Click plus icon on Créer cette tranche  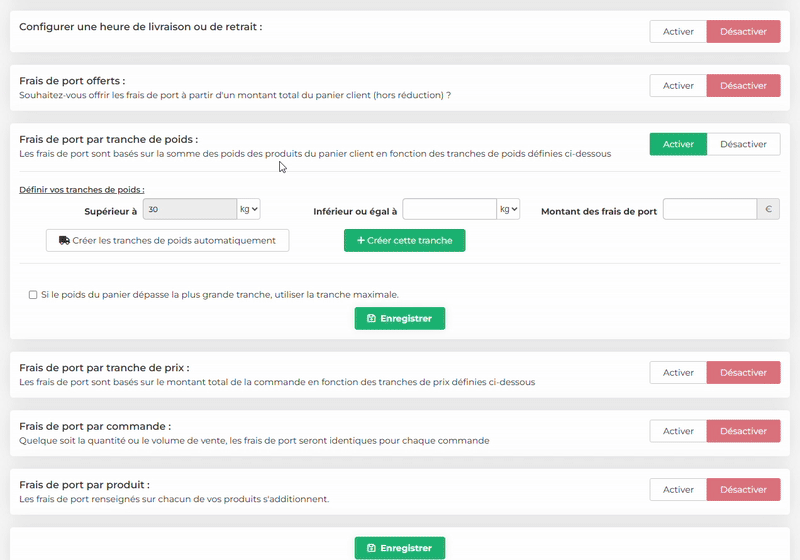point(361,241)
